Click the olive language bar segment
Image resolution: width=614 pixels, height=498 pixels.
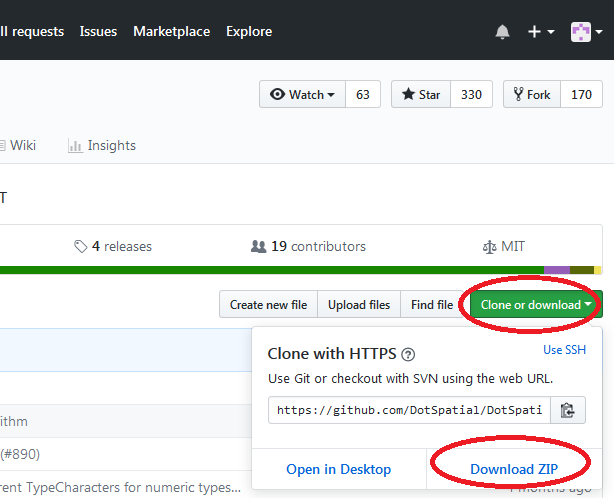[x=582, y=270]
